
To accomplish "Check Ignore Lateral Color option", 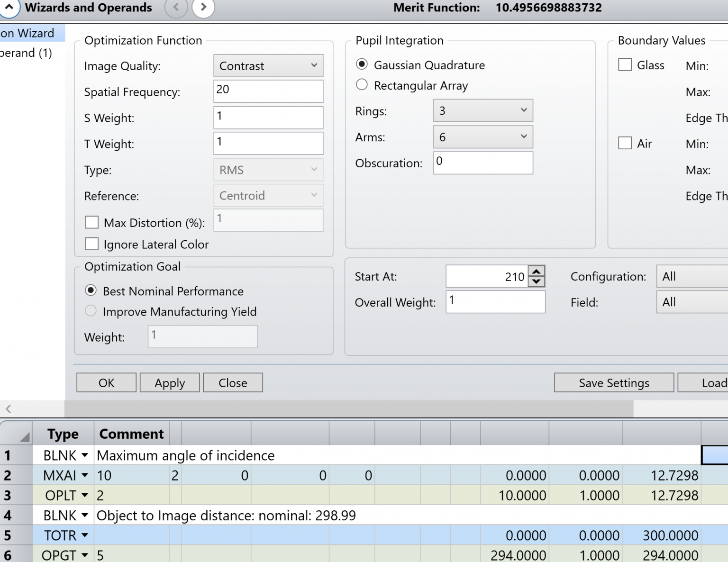I will coord(91,244).
